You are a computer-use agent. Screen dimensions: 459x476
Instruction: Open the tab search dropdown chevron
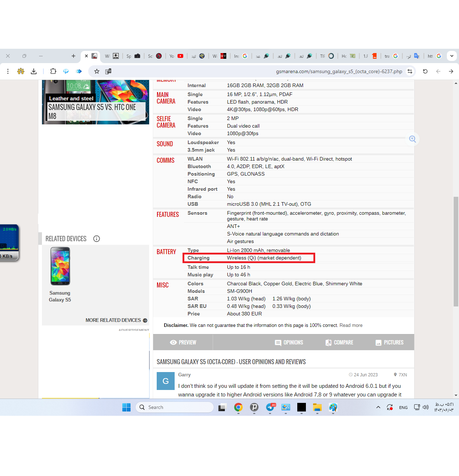[x=452, y=56]
